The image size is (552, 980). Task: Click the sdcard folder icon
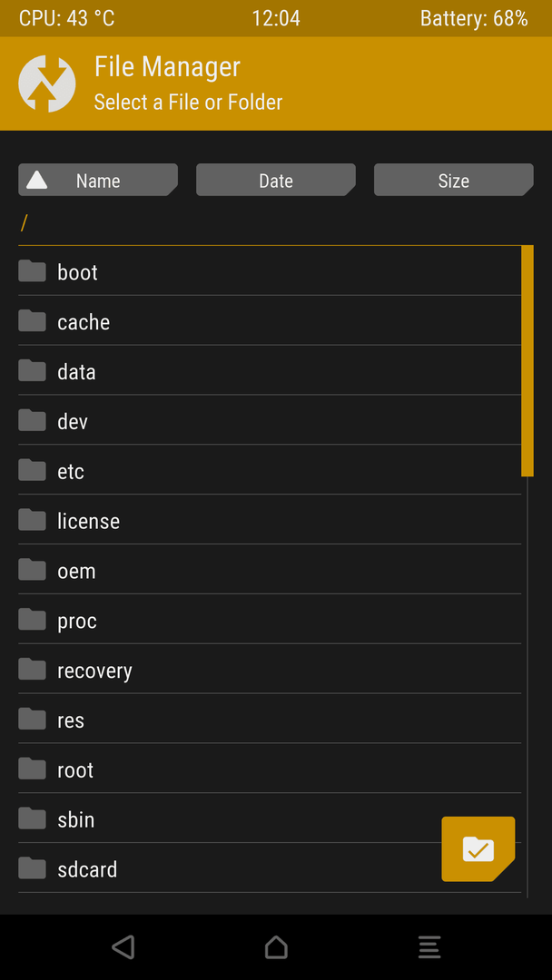pyautogui.click(x=32, y=868)
